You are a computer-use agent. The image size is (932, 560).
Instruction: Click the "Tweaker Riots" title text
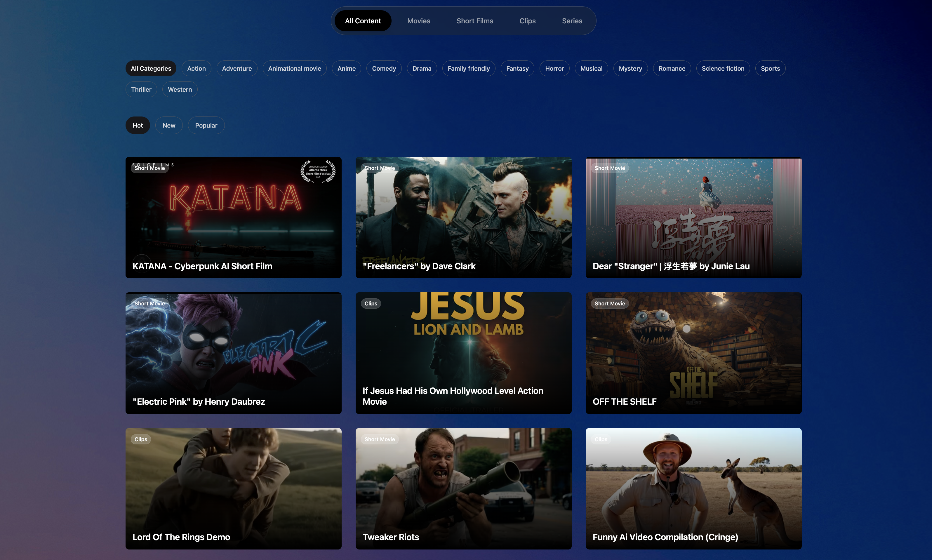pos(391,537)
